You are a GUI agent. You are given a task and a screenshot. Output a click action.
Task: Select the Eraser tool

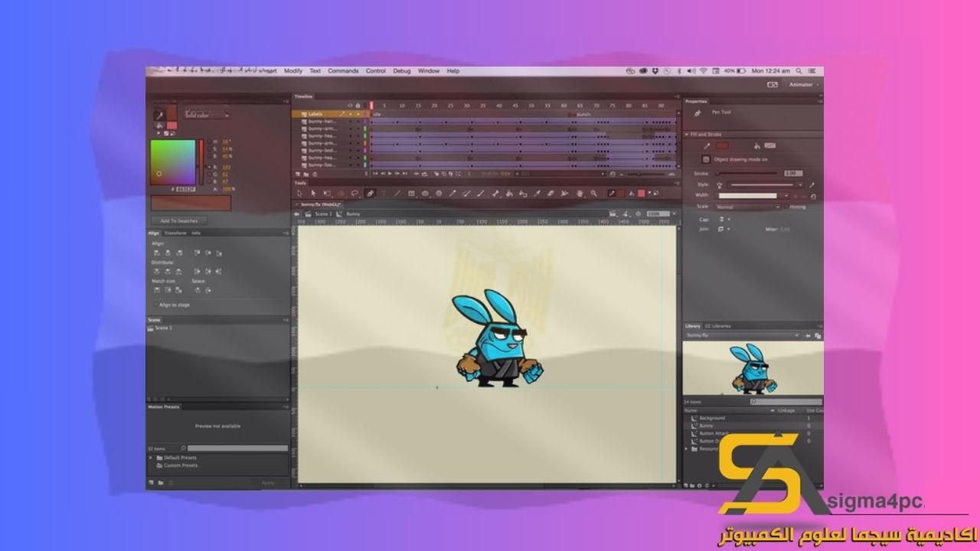[550, 194]
